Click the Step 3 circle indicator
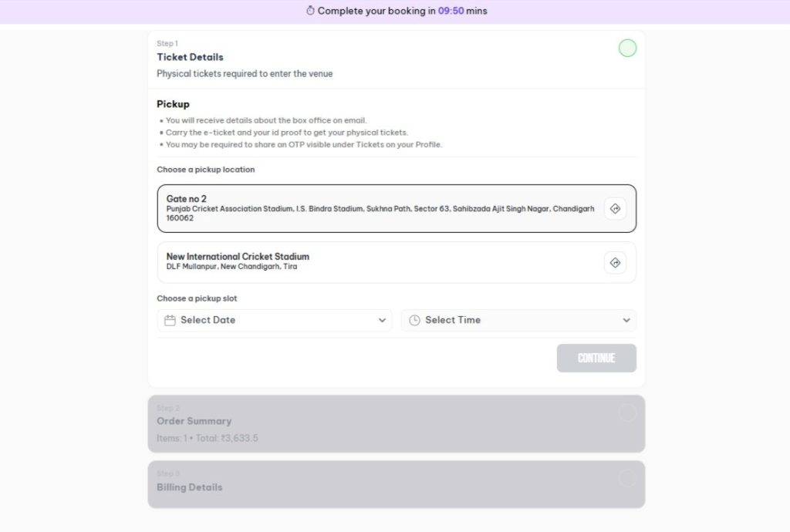 (627, 479)
